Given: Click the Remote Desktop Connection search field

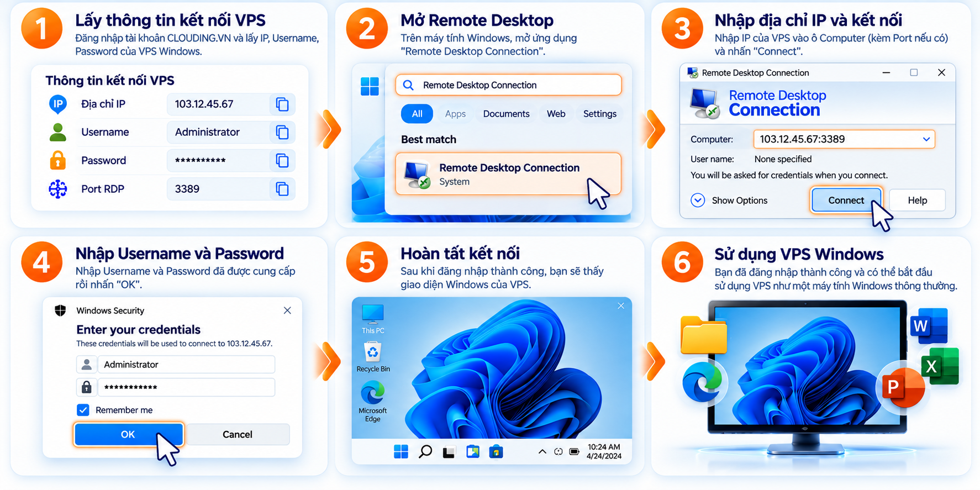Looking at the screenshot, I should tap(508, 85).
